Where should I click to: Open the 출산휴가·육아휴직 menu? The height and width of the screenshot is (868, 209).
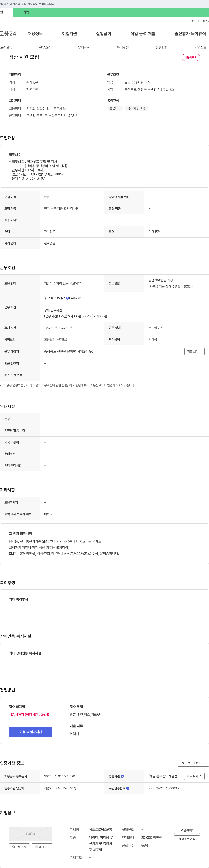click(x=190, y=34)
